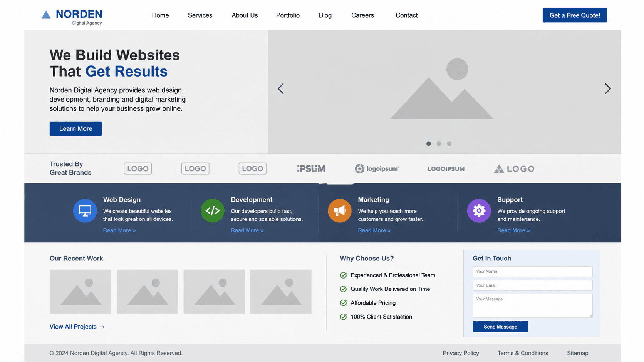Click the Send Message button
The width and height of the screenshot is (644, 362).
pyautogui.click(x=500, y=327)
